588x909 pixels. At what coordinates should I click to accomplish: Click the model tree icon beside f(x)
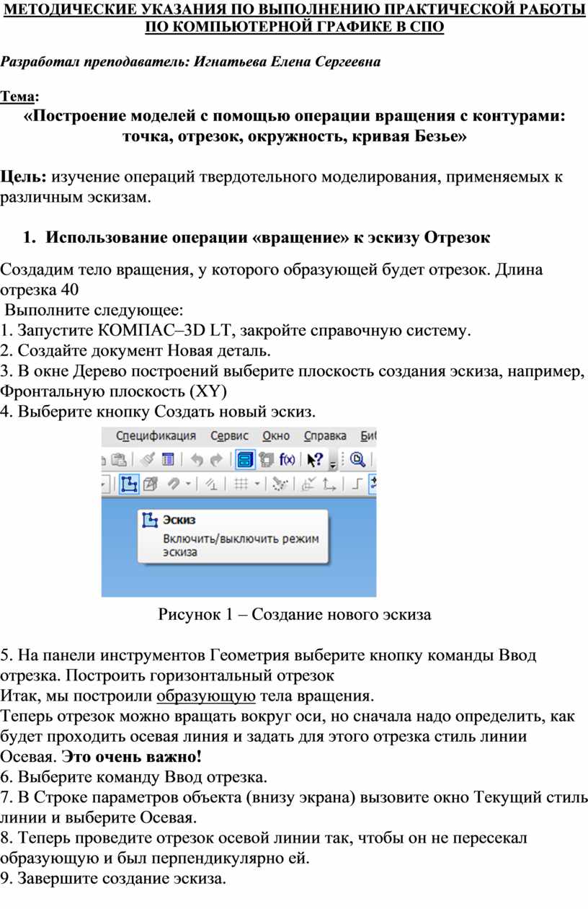point(268,460)
